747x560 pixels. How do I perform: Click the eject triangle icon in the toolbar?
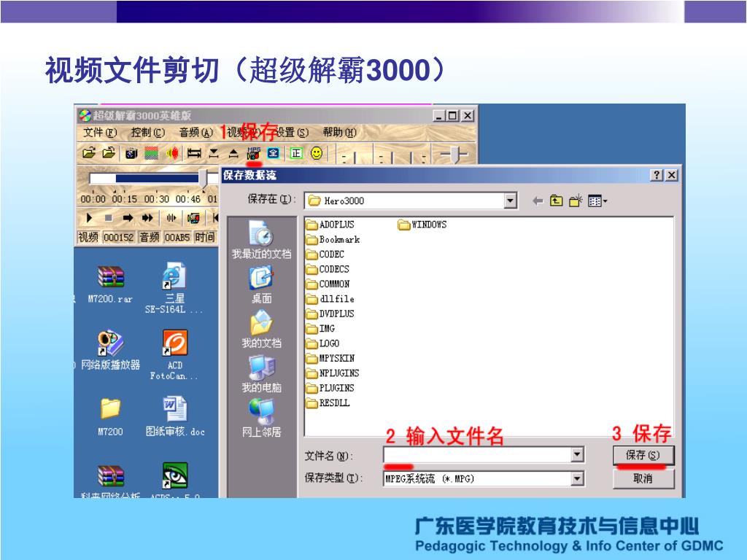click(233, 153)
